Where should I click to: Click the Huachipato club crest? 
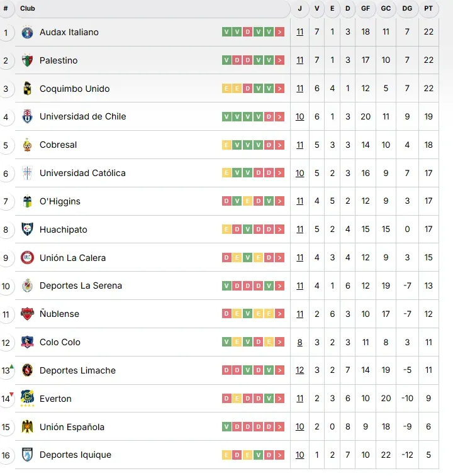[x=26, y=230]
